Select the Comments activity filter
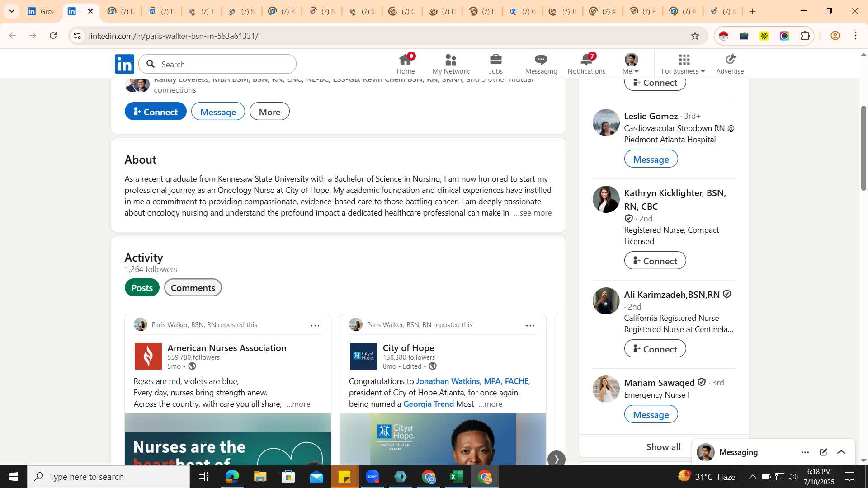Screen dimensions: 868x488 [x=193, y=287]
